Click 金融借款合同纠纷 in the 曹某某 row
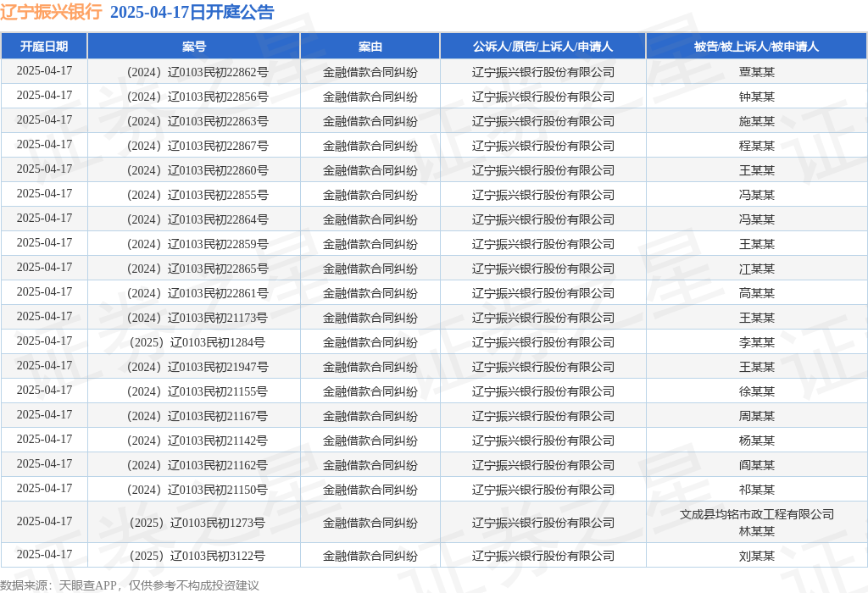 [370, 72]
